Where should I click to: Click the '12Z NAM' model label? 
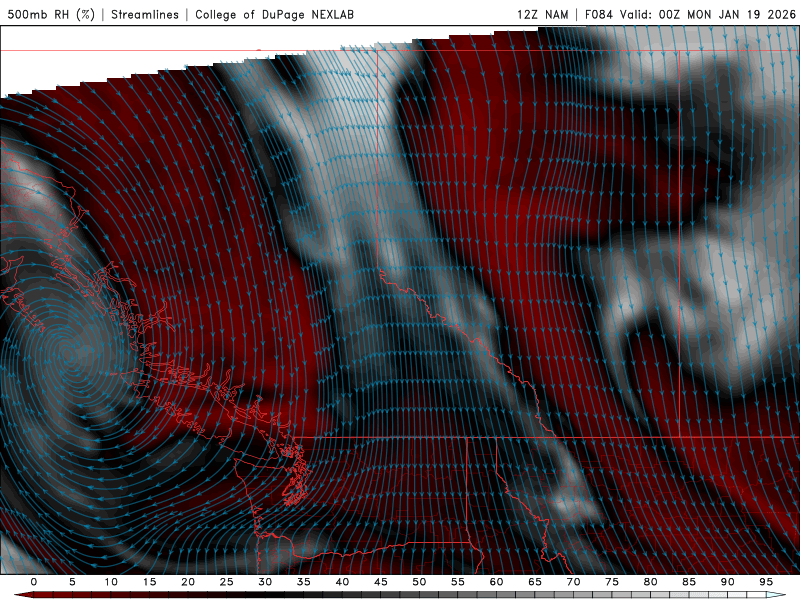tap(542, 14)
